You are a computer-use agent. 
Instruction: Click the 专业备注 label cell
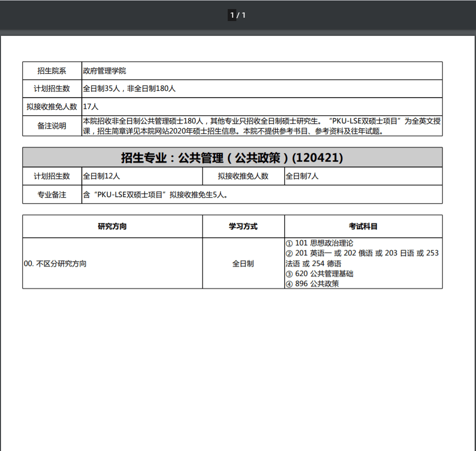(x=52, y=195)
